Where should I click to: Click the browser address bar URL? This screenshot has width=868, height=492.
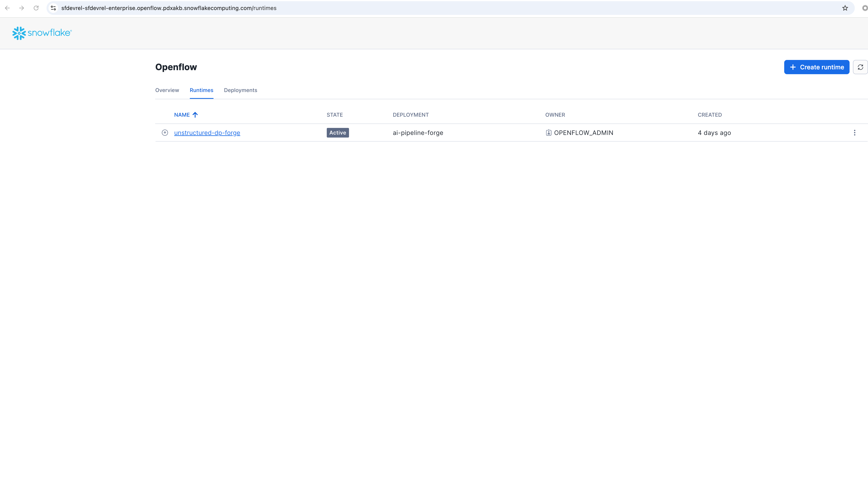[169, 8]
